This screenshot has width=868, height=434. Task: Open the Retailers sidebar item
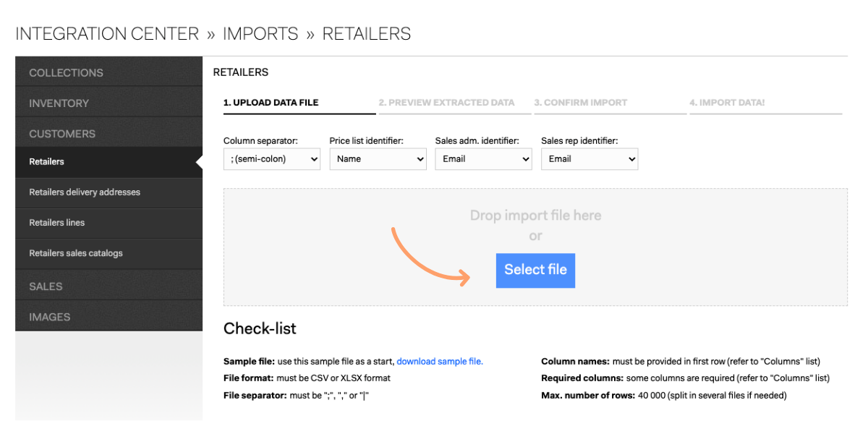coord(109,162)
